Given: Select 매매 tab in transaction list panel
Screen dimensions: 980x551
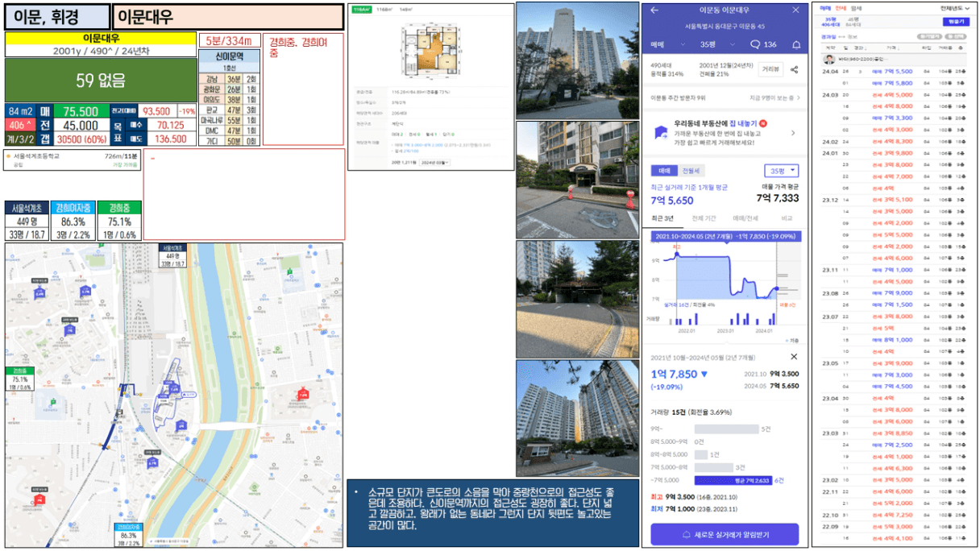Looking at the screenshot, I should coord(825,7).
